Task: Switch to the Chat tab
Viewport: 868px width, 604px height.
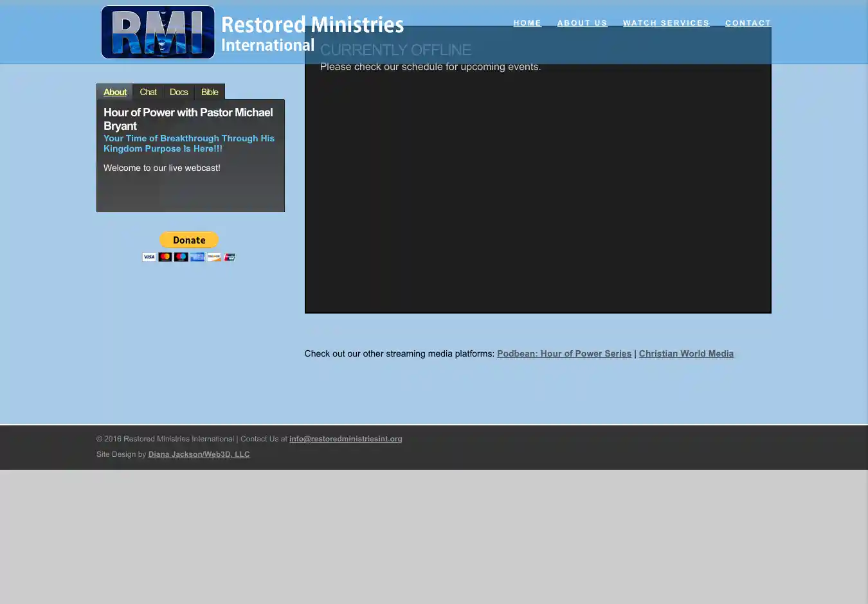Action: pyautogui.click(x=148, y=92)
